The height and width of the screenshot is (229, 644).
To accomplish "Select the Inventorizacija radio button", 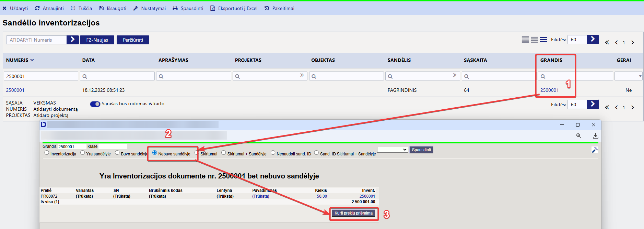I will tap(47, 153).
